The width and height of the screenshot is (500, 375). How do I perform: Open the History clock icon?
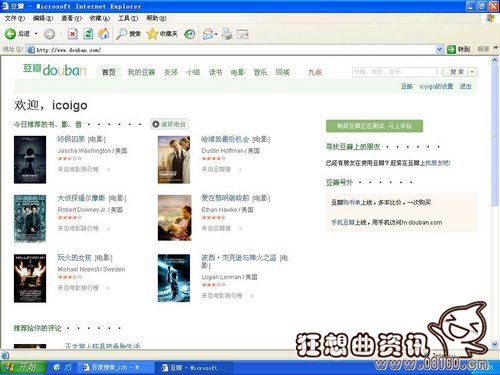(190, 34)
